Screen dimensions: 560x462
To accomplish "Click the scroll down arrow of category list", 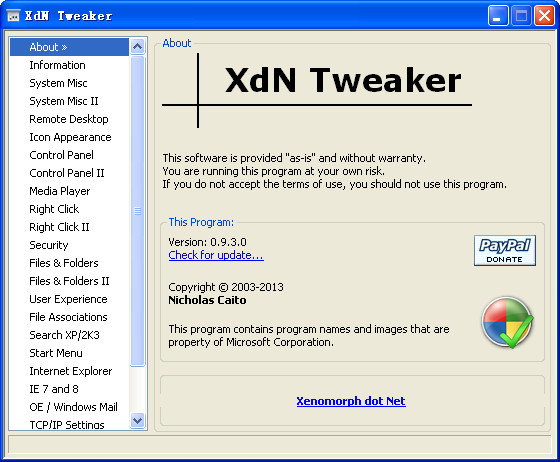I will (138, 421).
